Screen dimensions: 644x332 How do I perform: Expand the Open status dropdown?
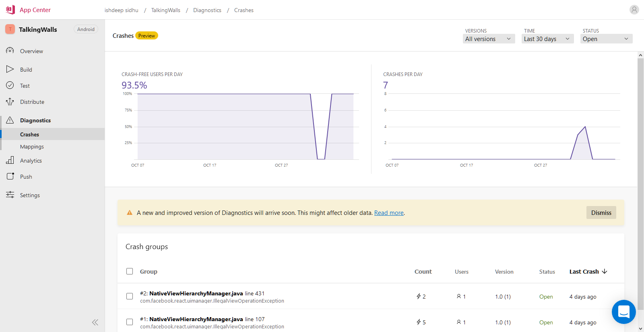[x=606, y=39]
